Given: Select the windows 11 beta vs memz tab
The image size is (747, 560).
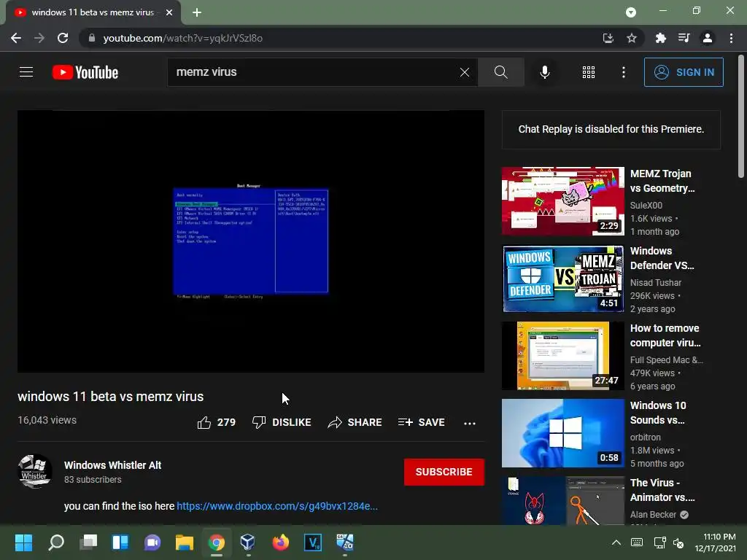Looking at the screenshot, I should click(93, 13).
